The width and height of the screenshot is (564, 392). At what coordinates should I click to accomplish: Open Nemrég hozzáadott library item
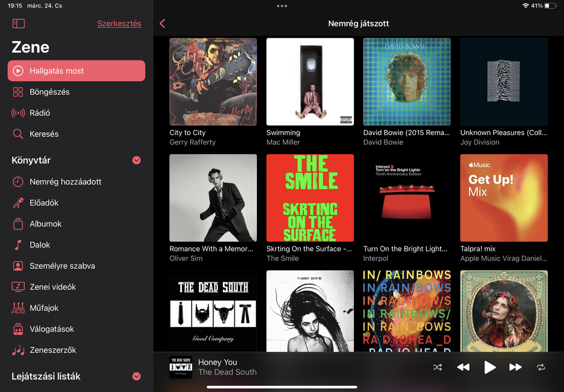(76, 182)
